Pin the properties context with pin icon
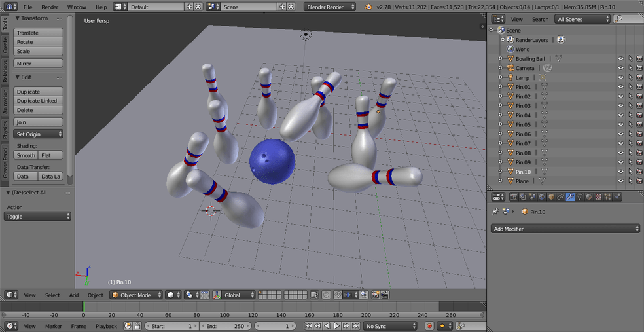The image size is (644, 332). [x=495, y=212]
